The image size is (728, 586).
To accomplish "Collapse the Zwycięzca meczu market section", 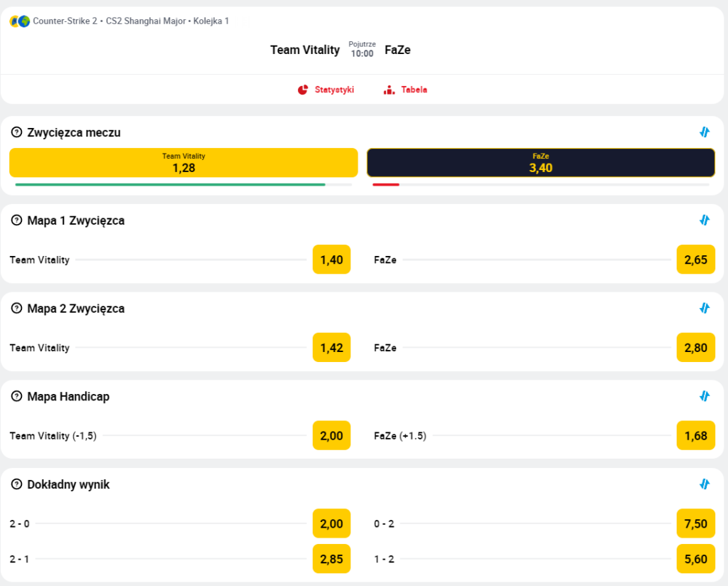I will (x=705, y=132).
